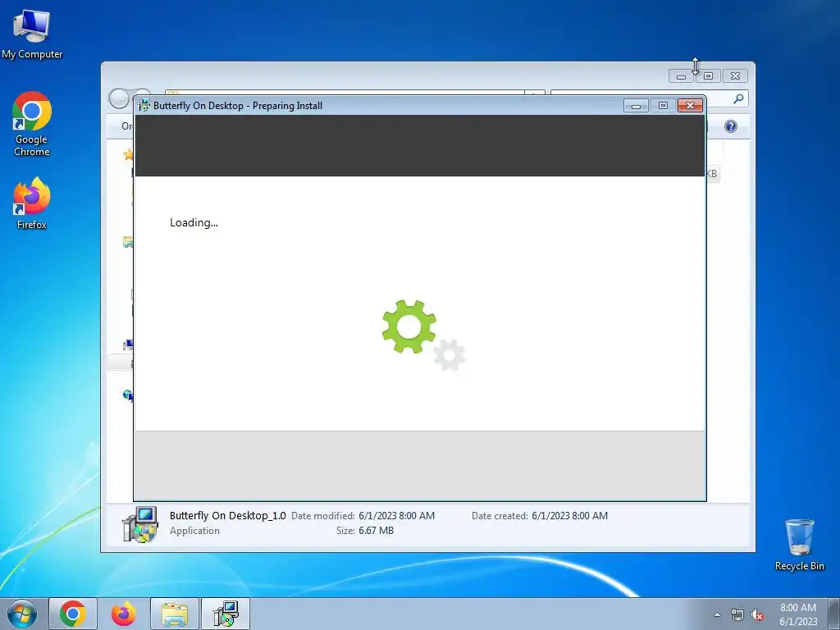
Task: Launch Chrome from the taskbar
Action: 73,614
